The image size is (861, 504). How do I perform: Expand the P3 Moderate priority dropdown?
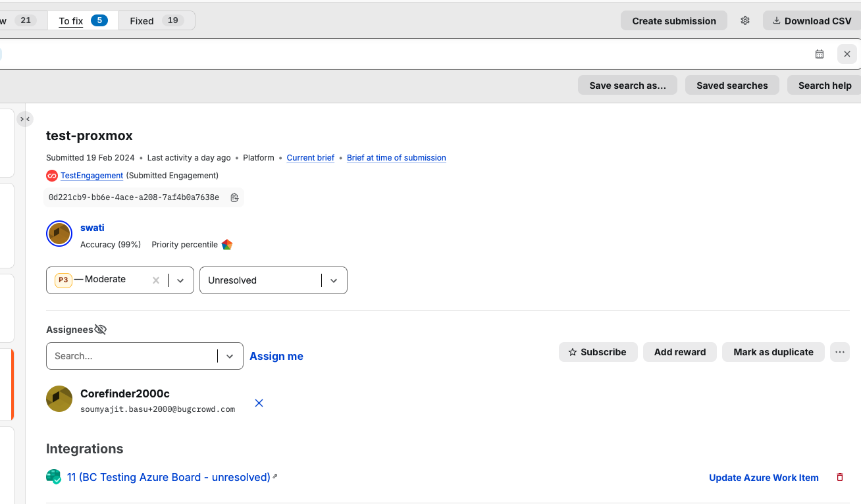point(180,280)
